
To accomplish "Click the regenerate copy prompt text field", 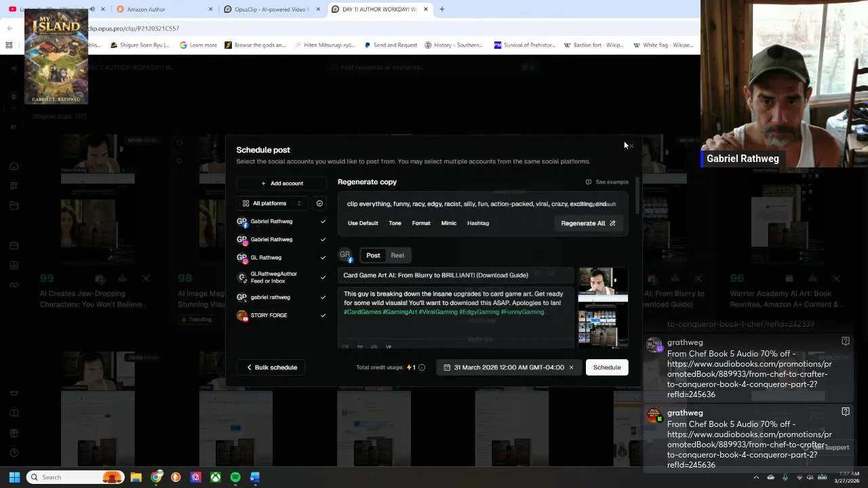I will [482, 204].
